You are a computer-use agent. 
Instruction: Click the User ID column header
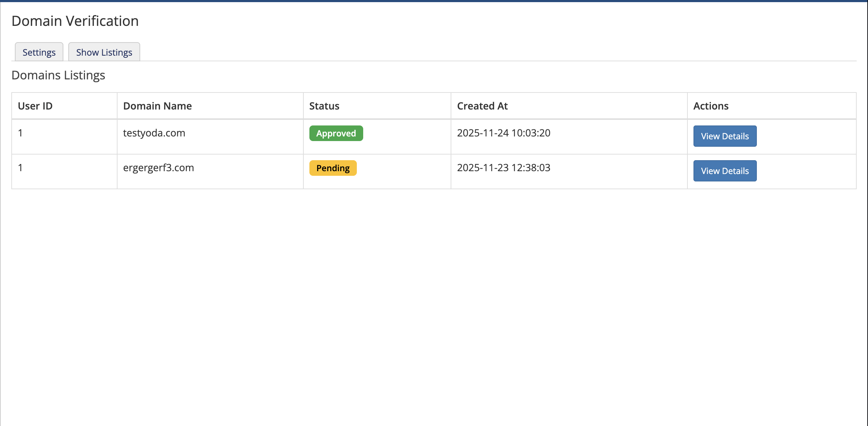(35, 106)
